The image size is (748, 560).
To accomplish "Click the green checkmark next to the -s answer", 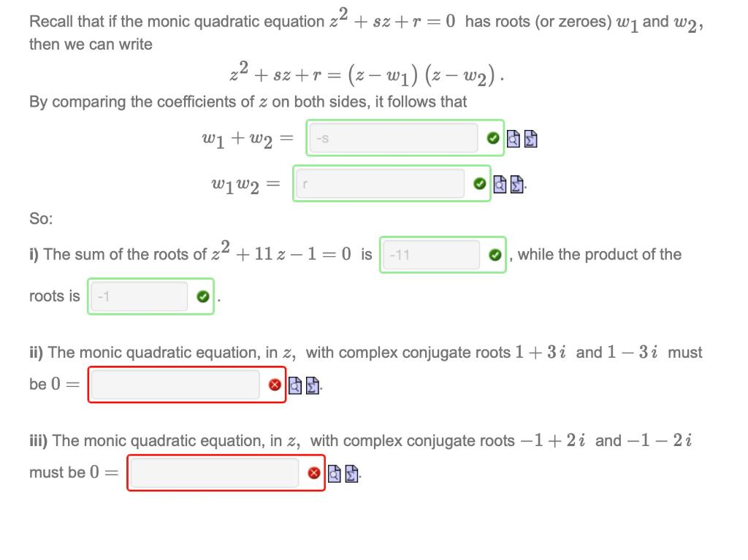I will point(495,138).
